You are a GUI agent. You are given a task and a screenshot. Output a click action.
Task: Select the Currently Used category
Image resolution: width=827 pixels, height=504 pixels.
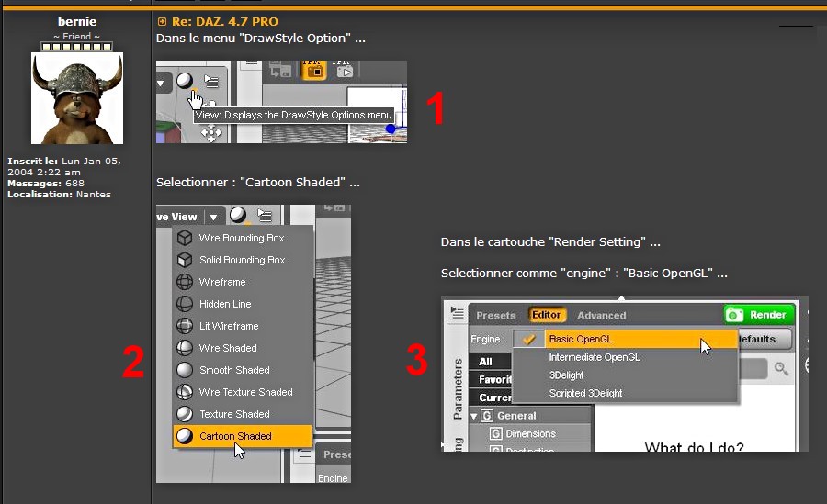(x=491, y=398)
